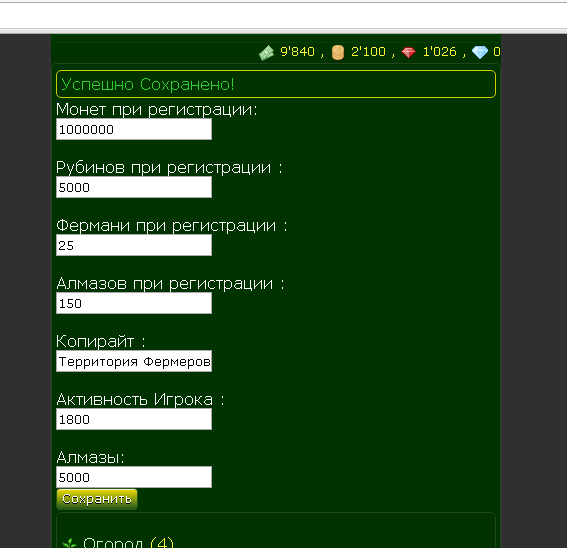Click the 1'026 rubies balance
This screenshot has height=548, width=567.
(x=439, y=52)
